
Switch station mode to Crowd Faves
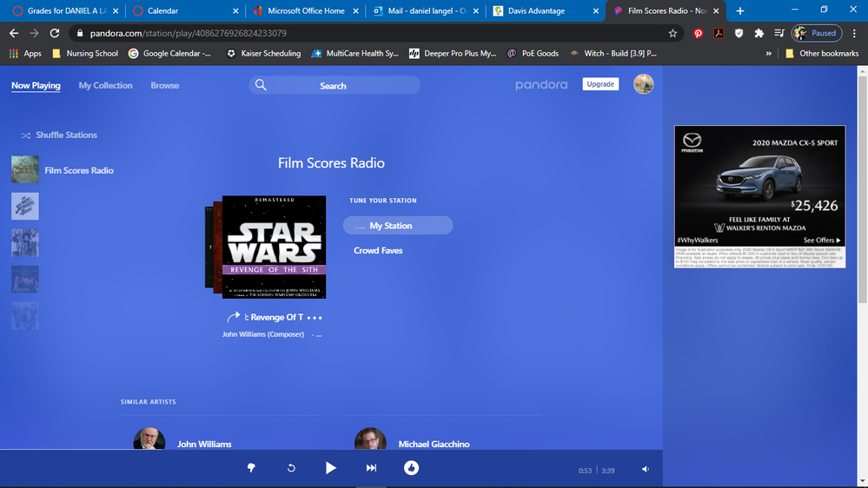(378, 251)
